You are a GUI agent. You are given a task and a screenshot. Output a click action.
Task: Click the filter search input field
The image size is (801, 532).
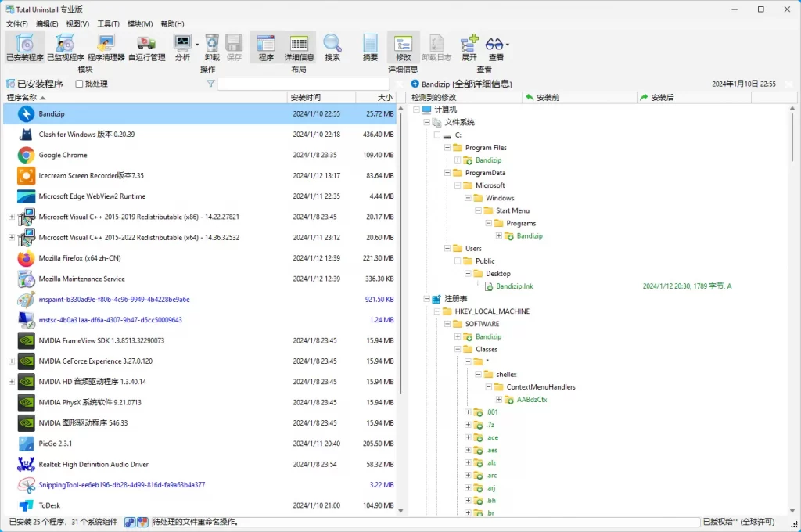point(304,84)
